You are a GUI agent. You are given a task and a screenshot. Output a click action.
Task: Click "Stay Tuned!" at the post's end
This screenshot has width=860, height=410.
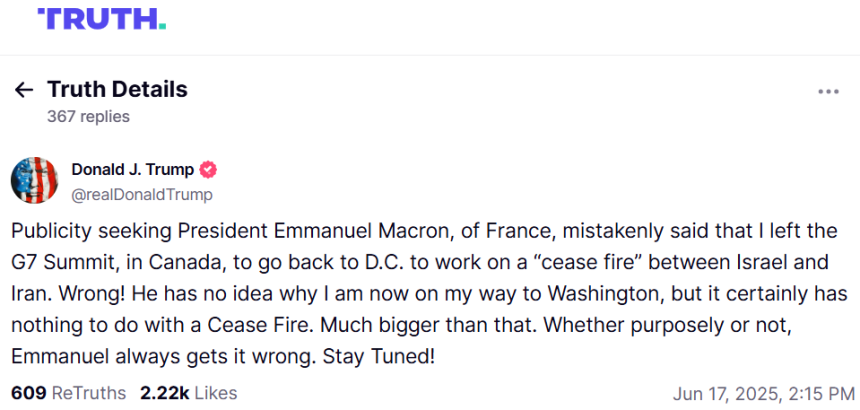pyautogui.click(x=379, y=357)
